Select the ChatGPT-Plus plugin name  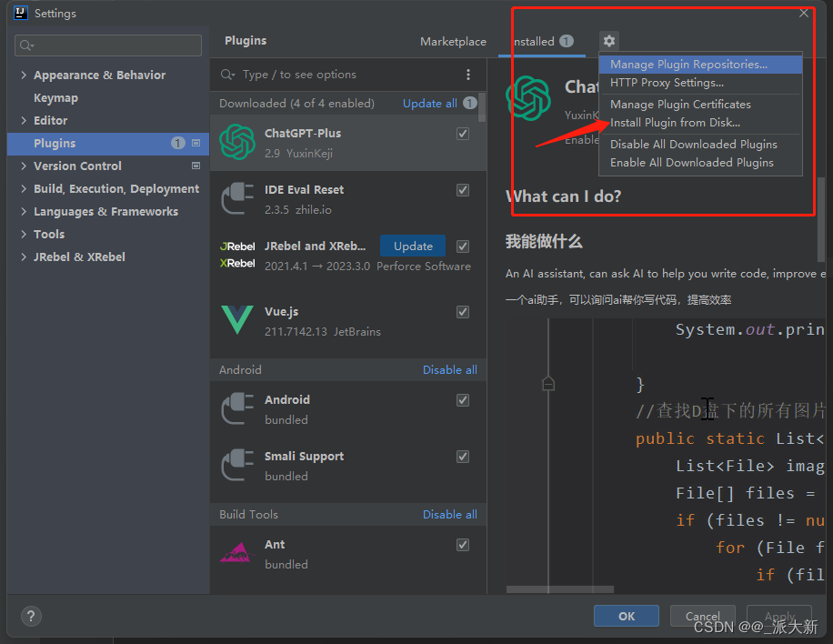click(303, 134)
